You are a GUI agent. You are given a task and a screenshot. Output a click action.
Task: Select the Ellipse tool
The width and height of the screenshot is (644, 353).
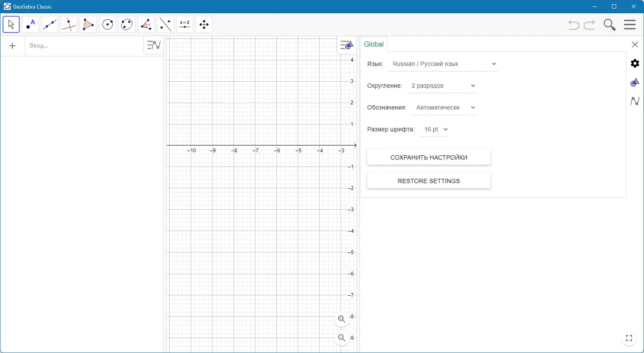(127, 24)
